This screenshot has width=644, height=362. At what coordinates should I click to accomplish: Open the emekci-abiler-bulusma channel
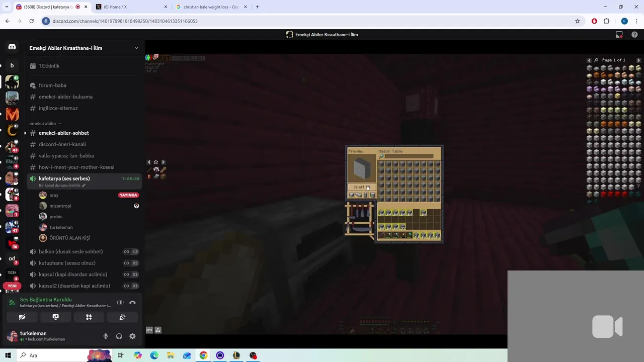point(84,97)
